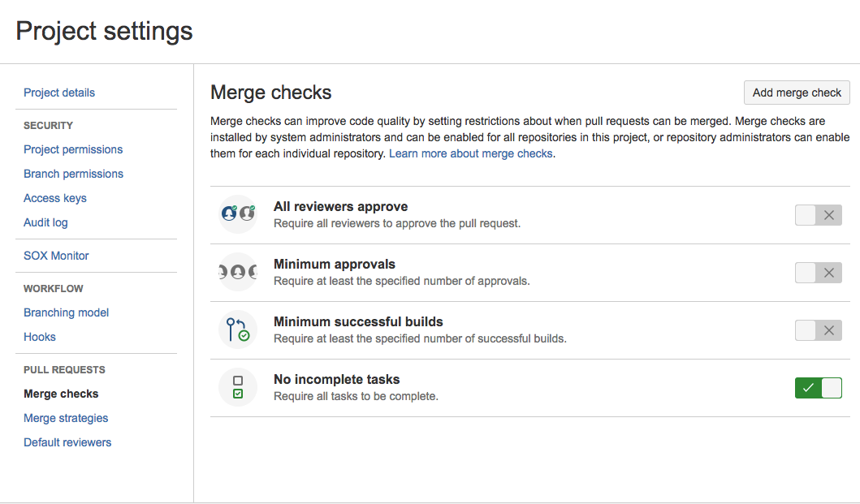Enable the All reviewers approve toggle
Screen dimensions: 860x504
[819, 215]
